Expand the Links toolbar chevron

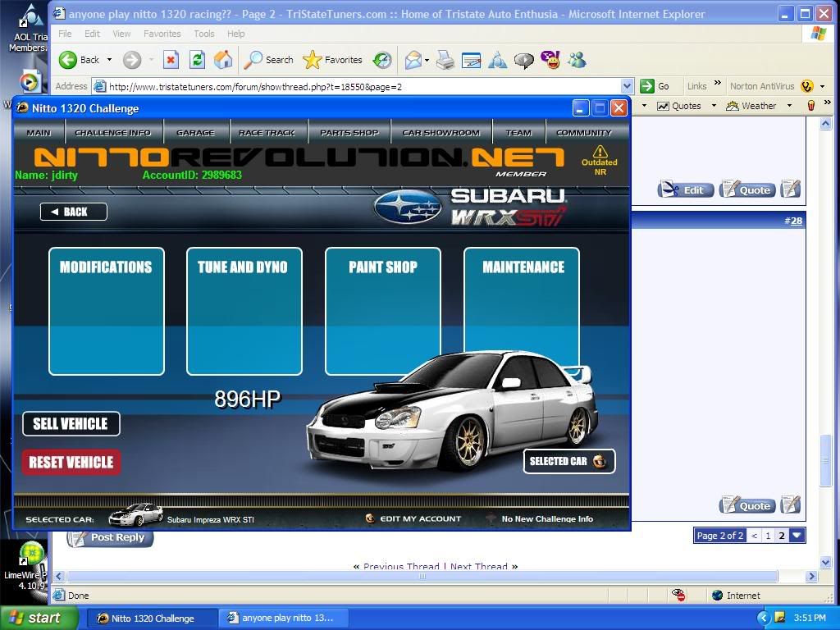[718, 83]
